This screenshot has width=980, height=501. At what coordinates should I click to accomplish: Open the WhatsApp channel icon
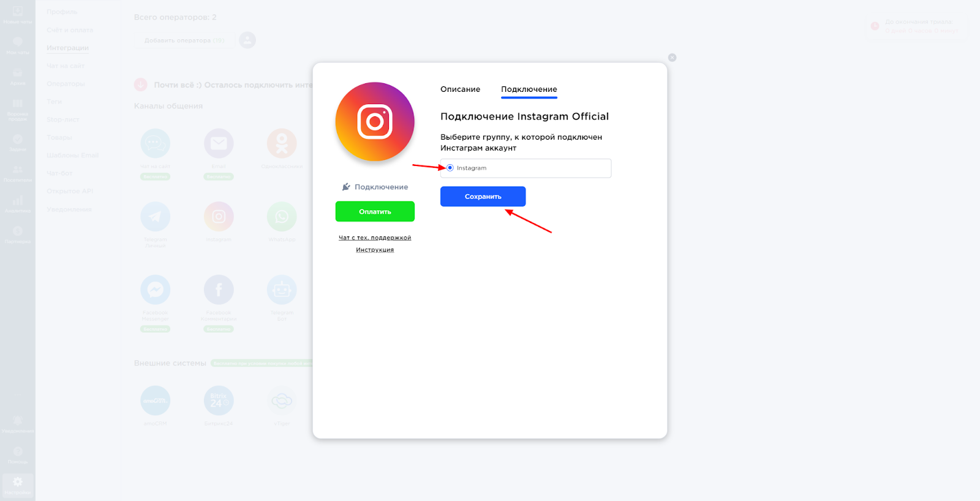(x=282, y=217)
